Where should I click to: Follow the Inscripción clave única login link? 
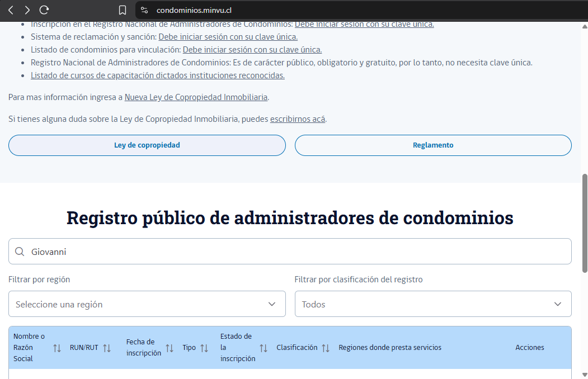[x=364, y=25]
